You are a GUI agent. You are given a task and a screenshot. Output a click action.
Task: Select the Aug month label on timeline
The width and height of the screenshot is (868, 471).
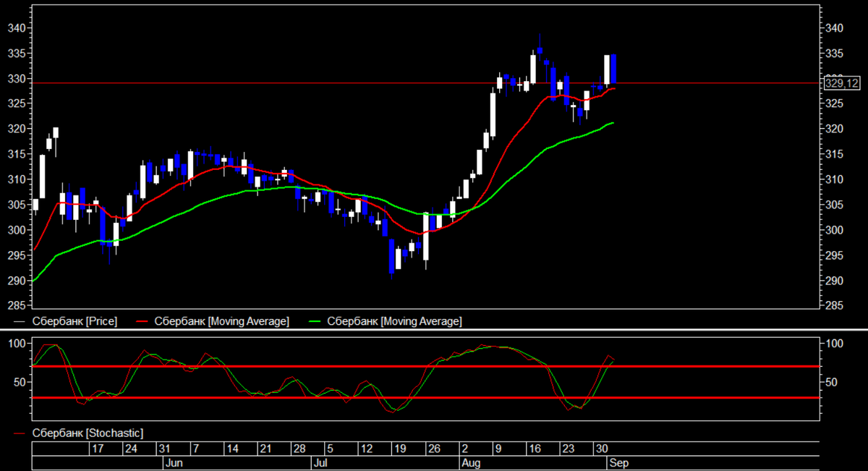470,462
